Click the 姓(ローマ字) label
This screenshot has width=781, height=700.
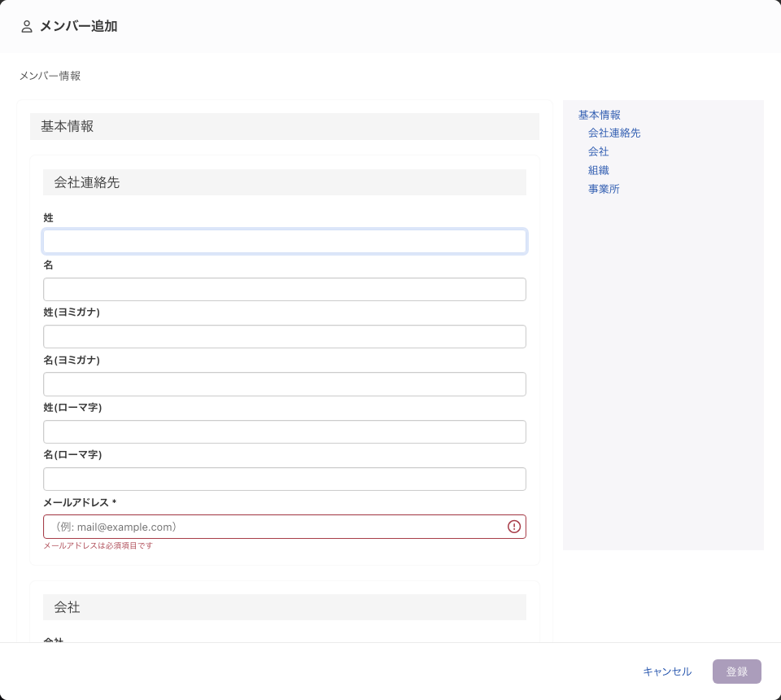72,408
